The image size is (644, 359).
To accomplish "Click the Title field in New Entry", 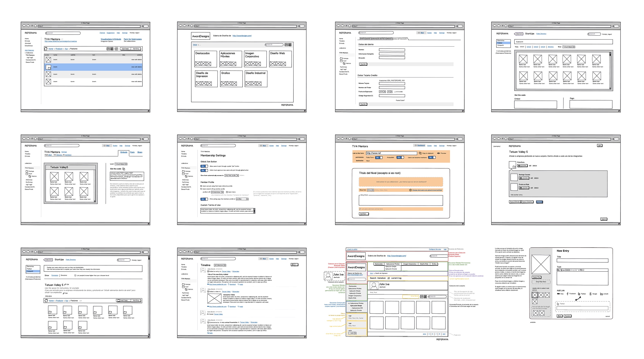I will pos(582,261).
